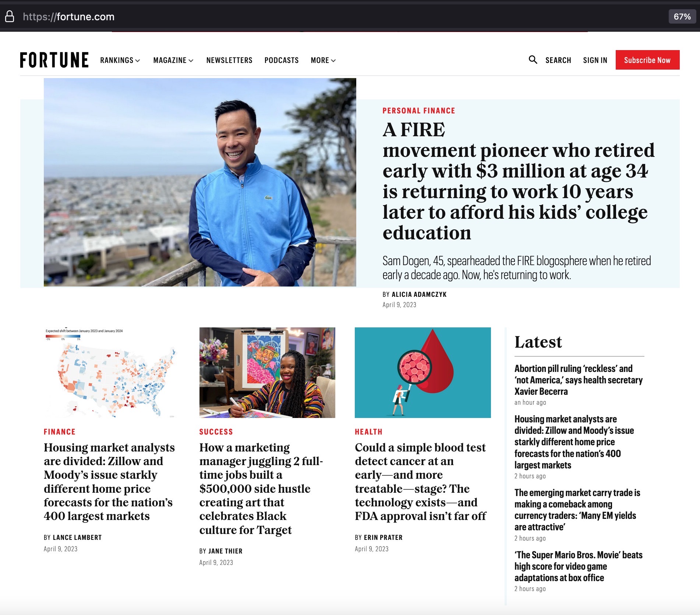Open the search magnifier icon
The width and height of the screenshot is (700, 615).
point(533,60)
